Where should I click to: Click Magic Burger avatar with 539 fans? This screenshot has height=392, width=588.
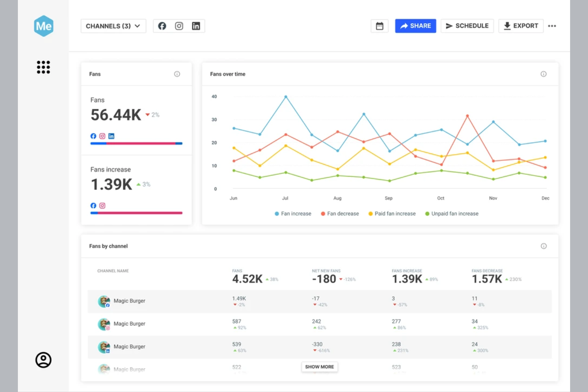(x=104, y=347)
